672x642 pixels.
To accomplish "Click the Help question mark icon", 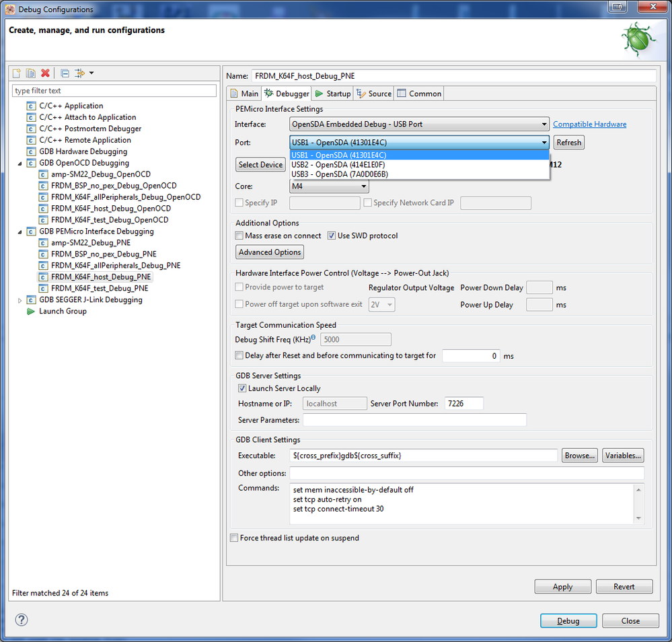I will point(22,620).
